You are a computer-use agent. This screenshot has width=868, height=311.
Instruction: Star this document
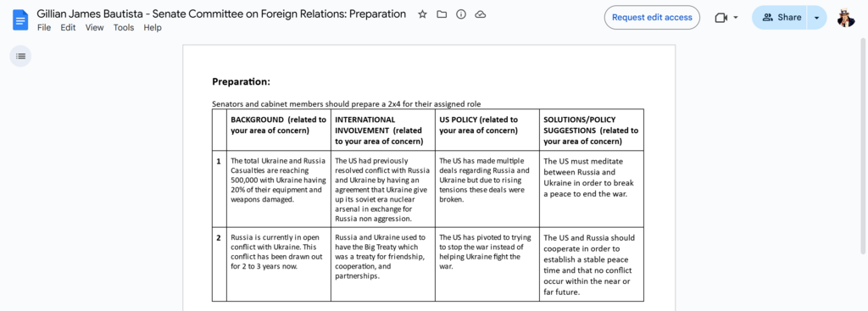[422, 14]
